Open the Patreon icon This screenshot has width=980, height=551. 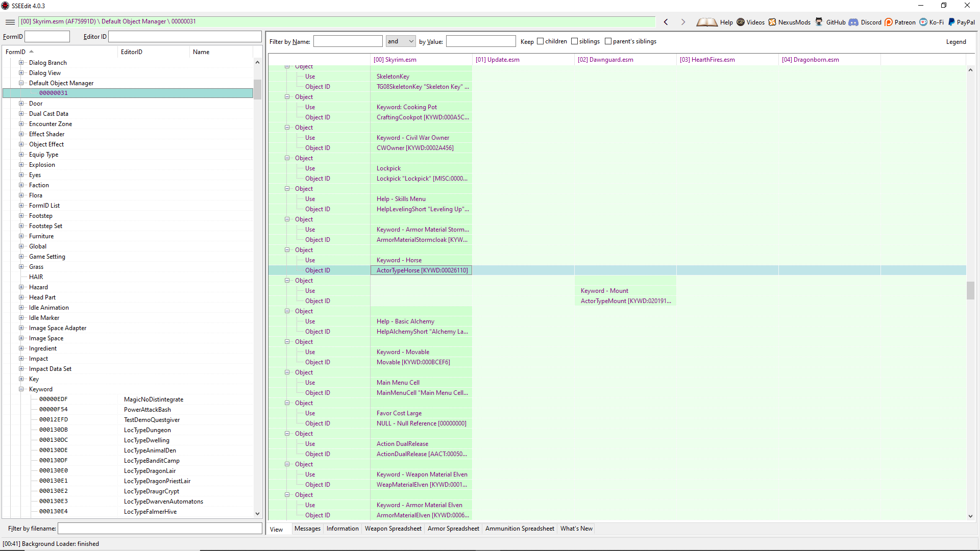889,22
